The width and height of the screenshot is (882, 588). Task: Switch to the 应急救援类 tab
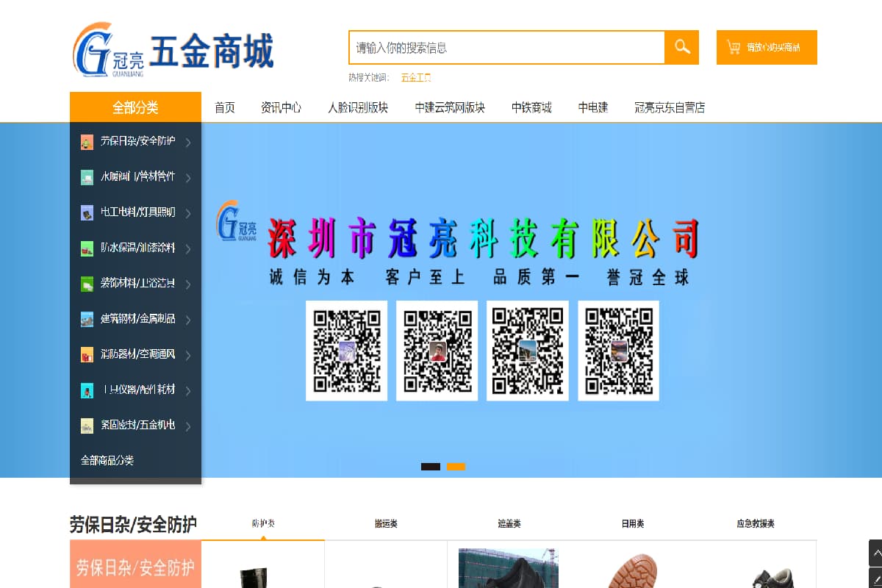pyautogui.click(x=755, y=523)
